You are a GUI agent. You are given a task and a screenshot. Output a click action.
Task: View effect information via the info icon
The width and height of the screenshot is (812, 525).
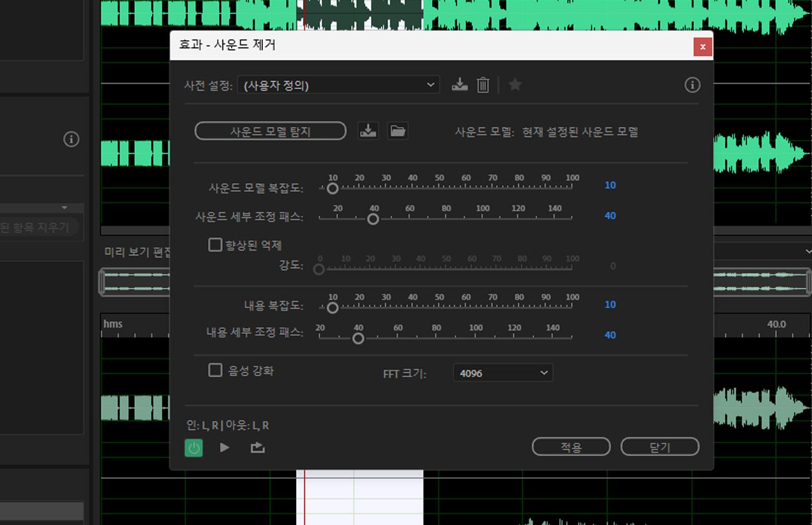click(692, 85)
